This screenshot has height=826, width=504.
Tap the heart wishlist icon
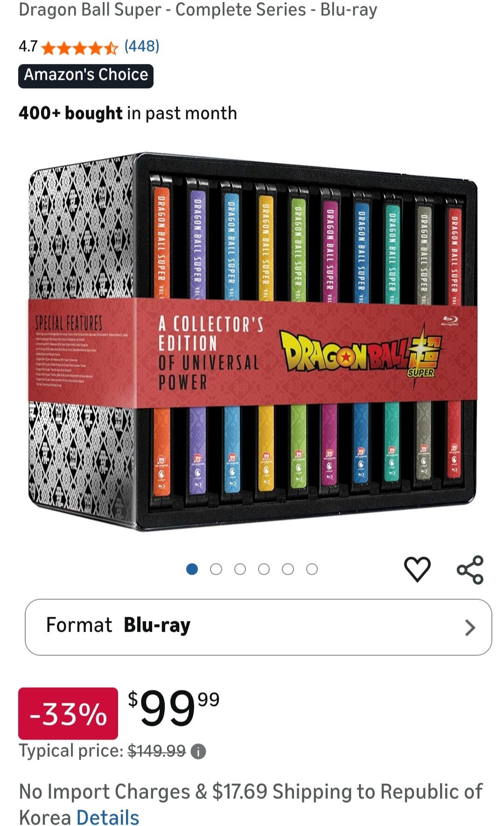coord(417,569)
